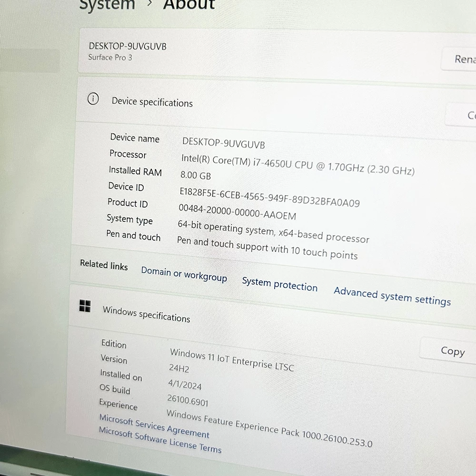Click the Processor label
Image resolution: width=476 pixels, height=476 pixels.
point(128,154)
